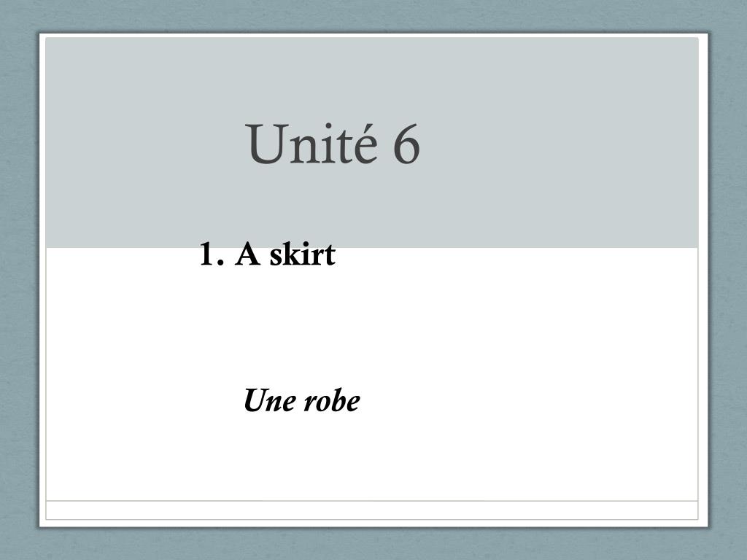
Task: Click the word 'skirt' in bold text
Action: coord(303,254)
